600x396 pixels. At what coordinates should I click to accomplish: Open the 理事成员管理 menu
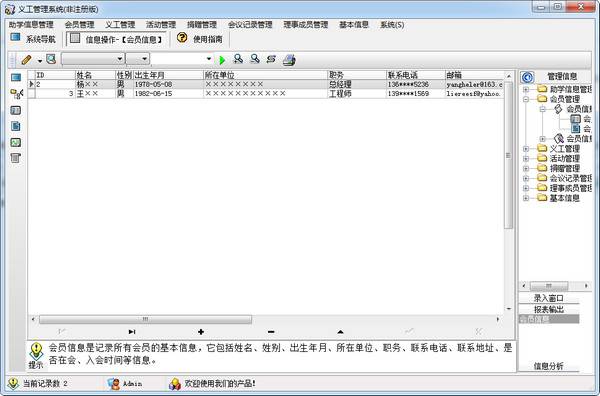305,25
